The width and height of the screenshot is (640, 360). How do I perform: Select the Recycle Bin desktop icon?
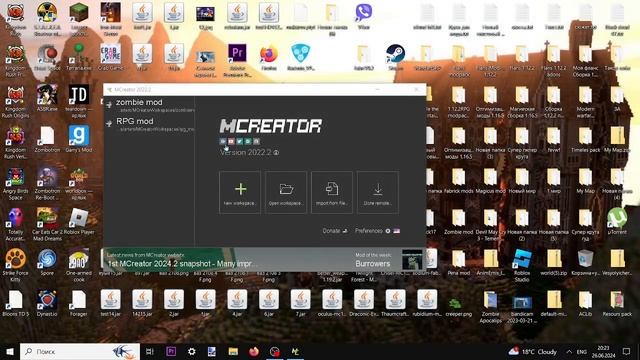coord(585,262)
